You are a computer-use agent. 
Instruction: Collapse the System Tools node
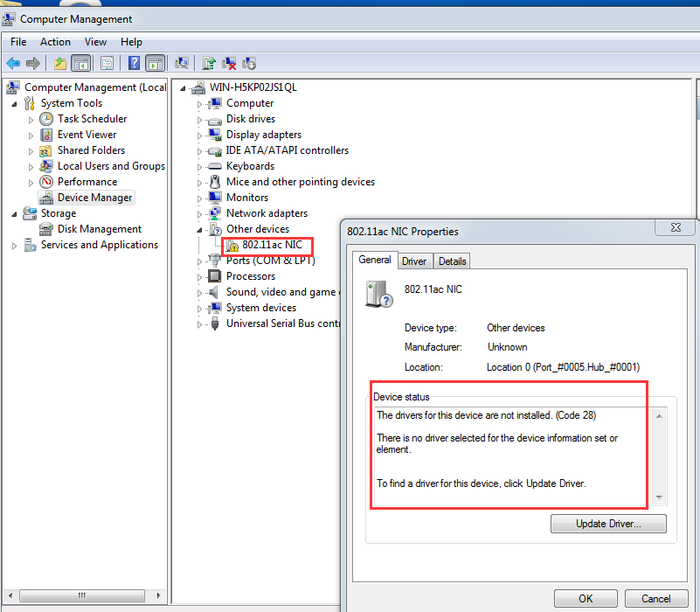pyautogui.click(x=14, y=104)
